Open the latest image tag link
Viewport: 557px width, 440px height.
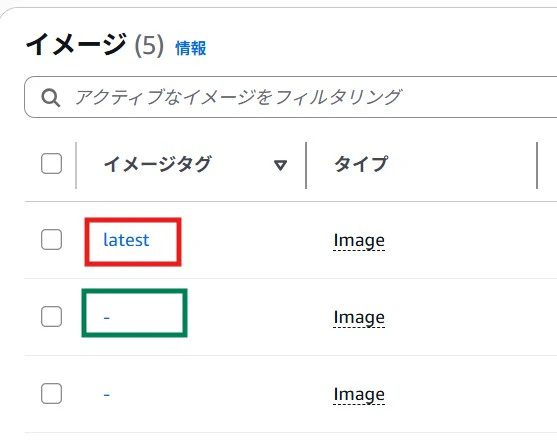point(126,240)
